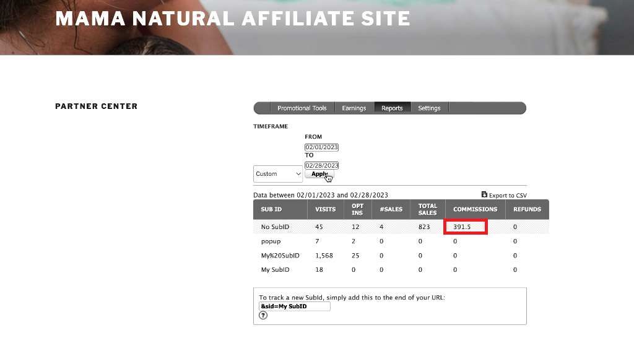This screenshot has width=634, height=364.
Task: Select the My SubID row label
Action: tap(275, 270)
